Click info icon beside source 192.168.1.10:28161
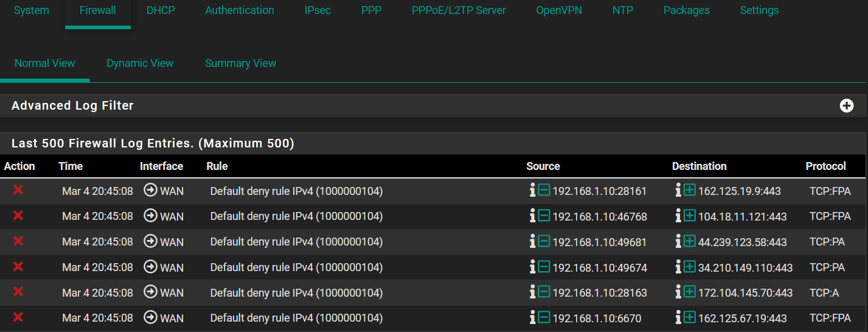Viewport: 868px width, 332px height. (x=533, y=191)
